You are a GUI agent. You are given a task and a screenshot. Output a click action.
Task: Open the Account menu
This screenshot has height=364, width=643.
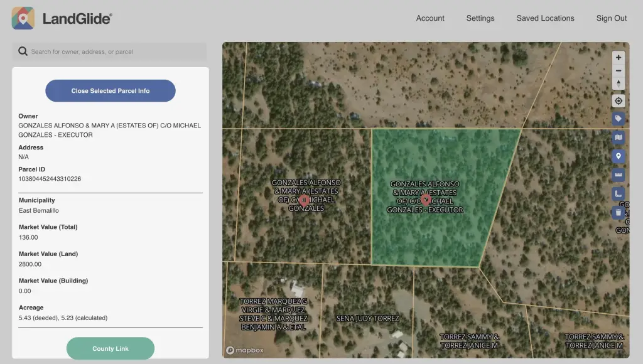coord(430,18)
